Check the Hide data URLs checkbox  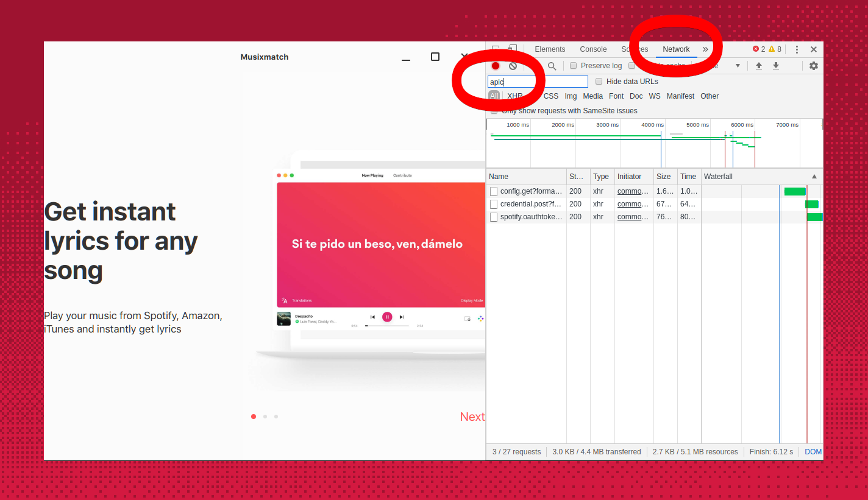tap(599, 82)
